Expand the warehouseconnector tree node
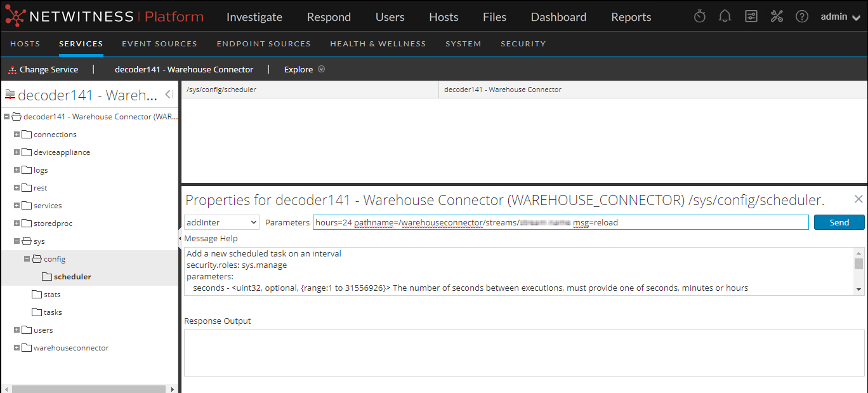 [17, 348]
